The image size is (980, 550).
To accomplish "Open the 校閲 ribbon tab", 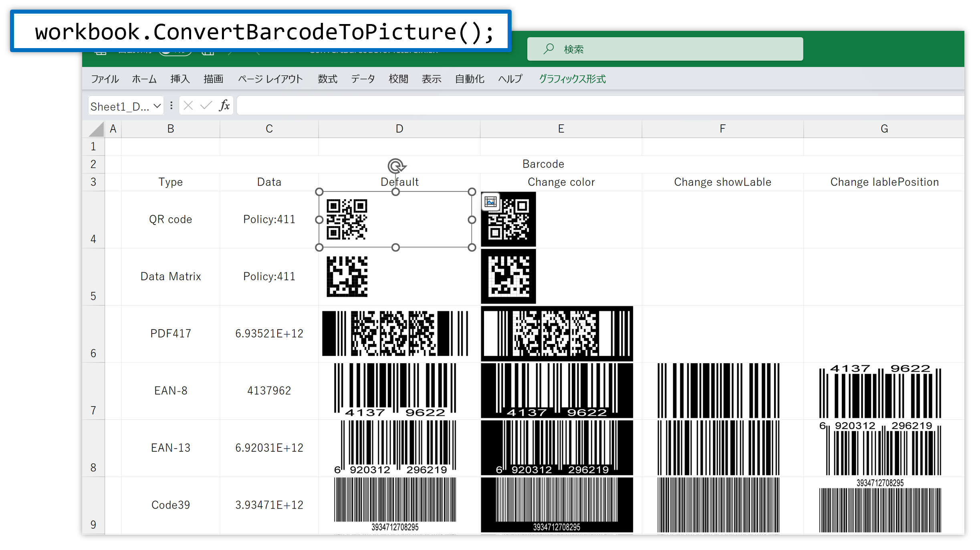I will pos(398,79).
